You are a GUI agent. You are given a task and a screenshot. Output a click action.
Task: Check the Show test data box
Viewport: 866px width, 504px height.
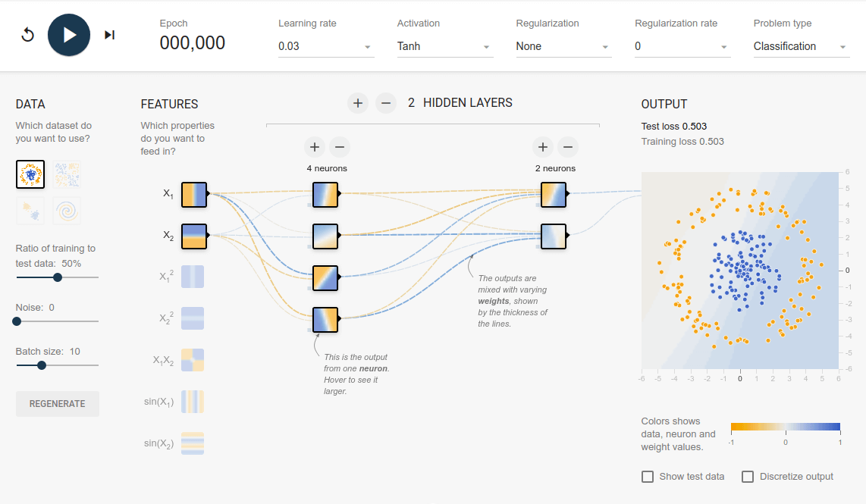[x=648, y=477]
